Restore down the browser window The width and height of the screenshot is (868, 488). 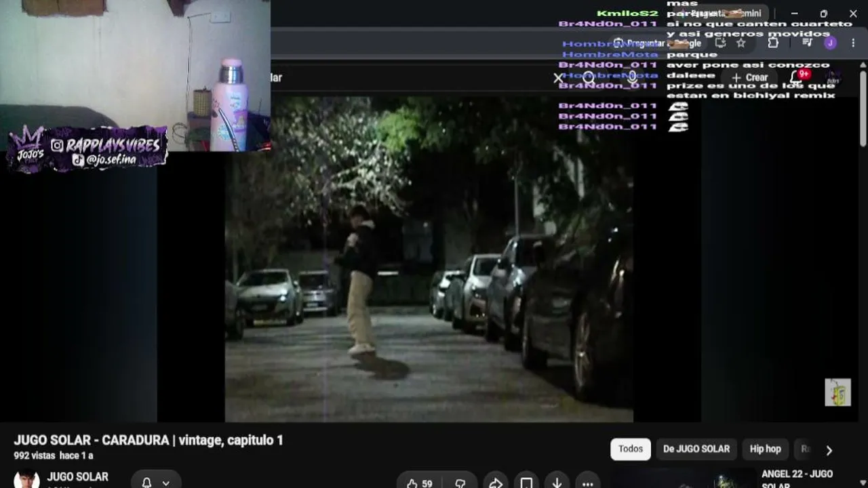823,14
